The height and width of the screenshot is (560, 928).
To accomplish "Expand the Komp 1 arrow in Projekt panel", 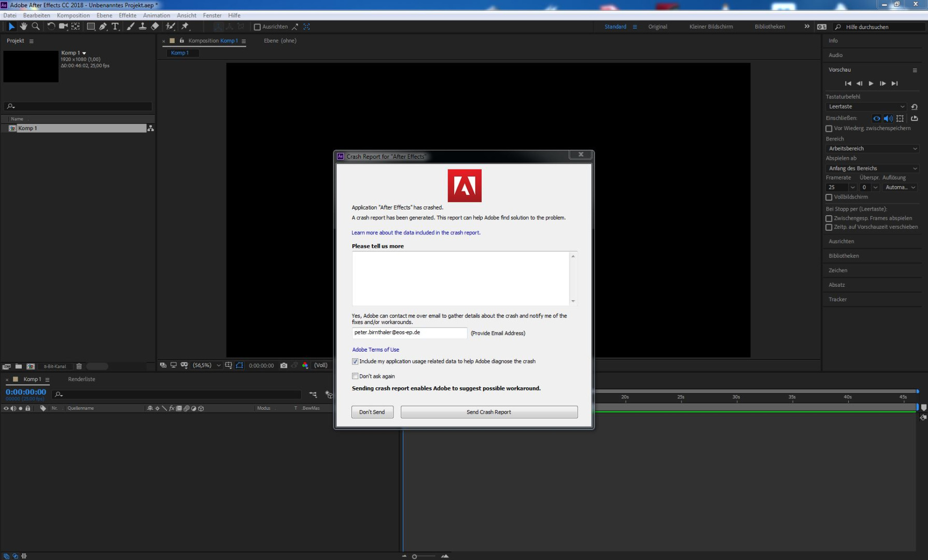I will click(84, 53).
